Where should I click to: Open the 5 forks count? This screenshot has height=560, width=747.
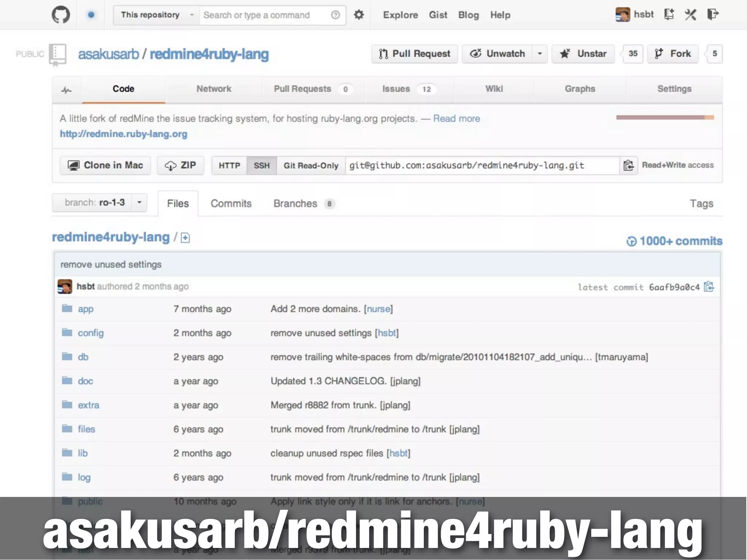click(x=715, y=54)
